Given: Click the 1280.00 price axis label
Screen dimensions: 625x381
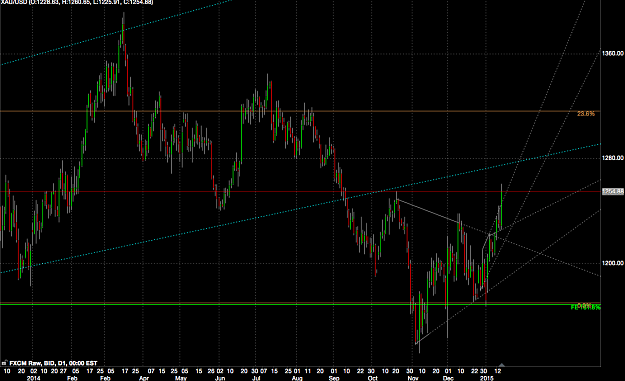Looking at the screenshot, I should [613, 158].
